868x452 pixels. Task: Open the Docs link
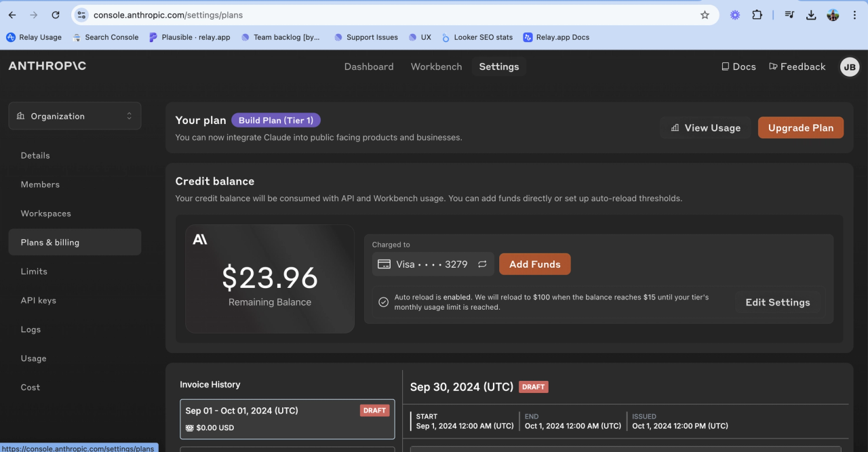[x=738, y=66]
